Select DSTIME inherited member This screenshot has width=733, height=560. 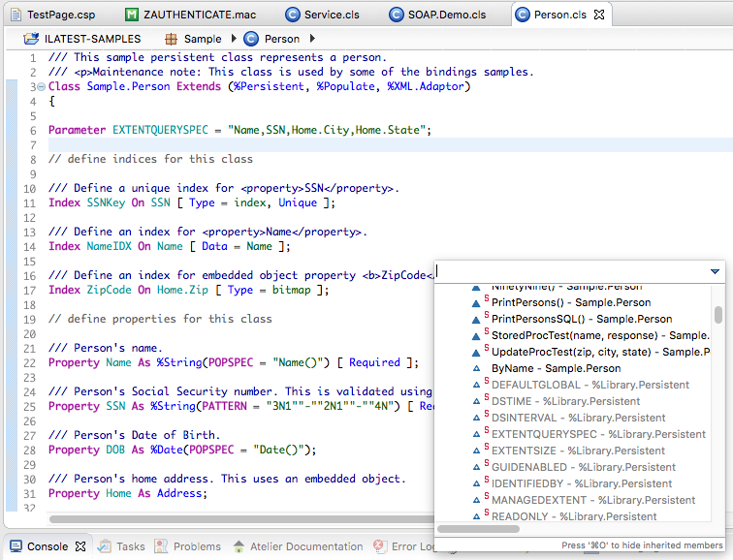pyautogui.click(x=565, y=401)
